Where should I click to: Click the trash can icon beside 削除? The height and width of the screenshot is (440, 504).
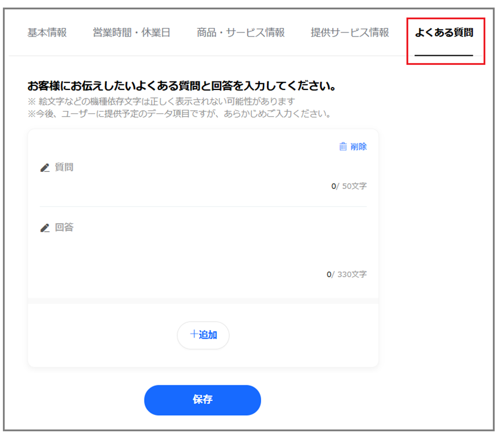tap(343, 147)
